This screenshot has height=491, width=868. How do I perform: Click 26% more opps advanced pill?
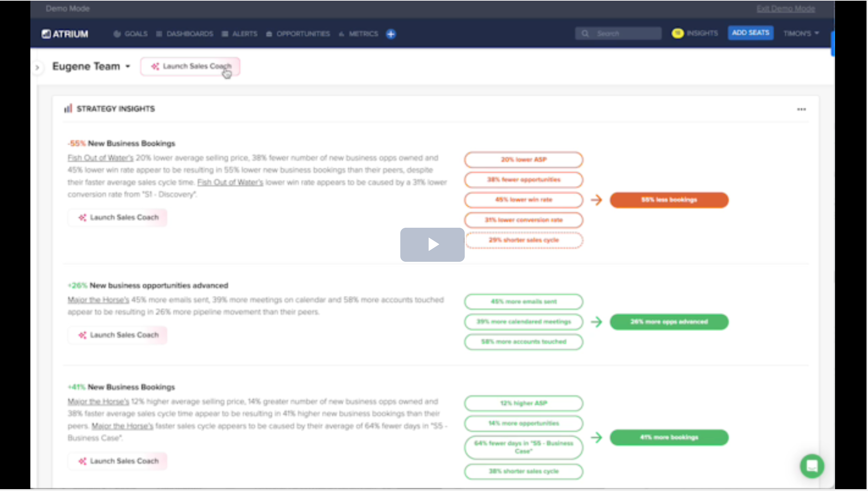[x=669, y=322]
